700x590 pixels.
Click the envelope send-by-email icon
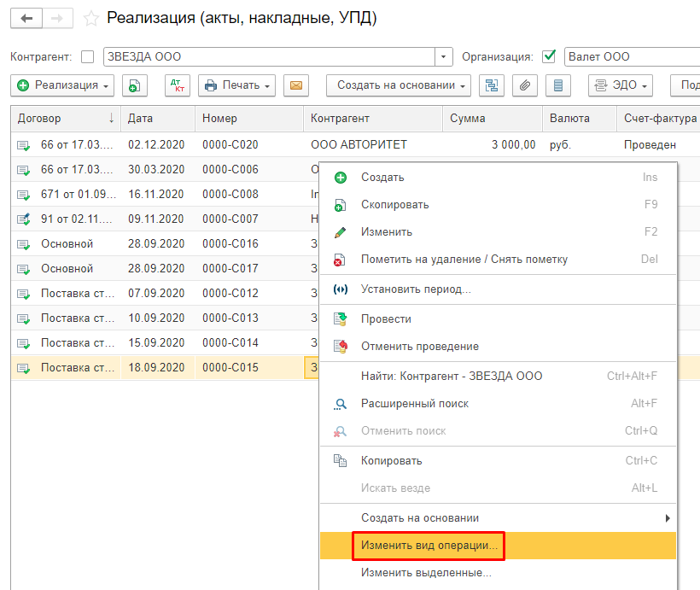coord(296,85)
